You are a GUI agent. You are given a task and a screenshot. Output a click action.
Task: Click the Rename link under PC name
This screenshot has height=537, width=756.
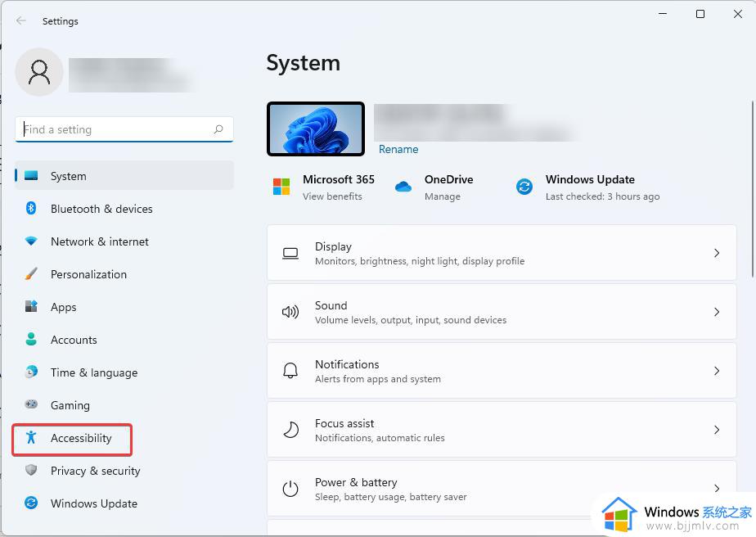pyautogui.click(x=398, y=149)
